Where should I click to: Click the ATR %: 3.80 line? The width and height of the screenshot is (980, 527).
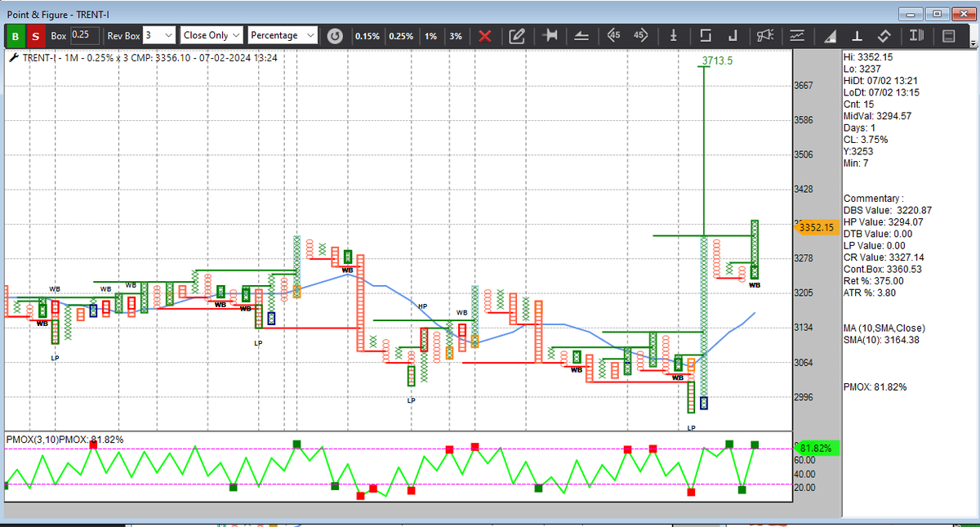pyautogui.click(x=871, y=293)
